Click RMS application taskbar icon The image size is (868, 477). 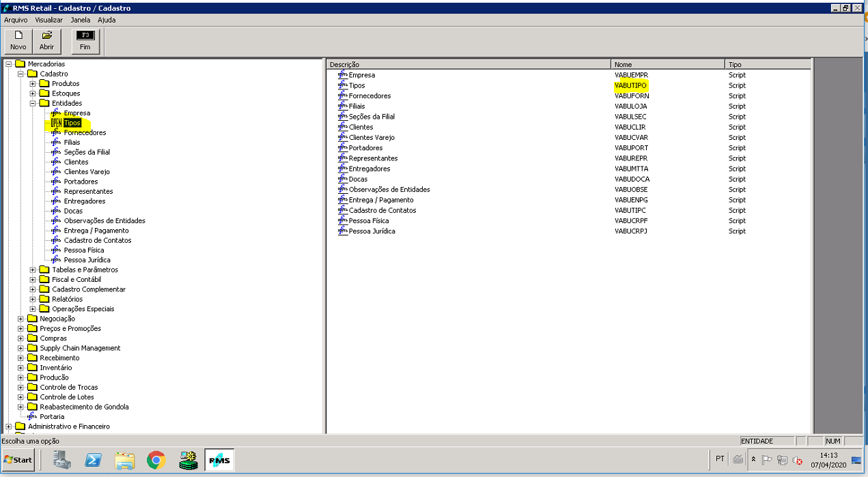219,461
